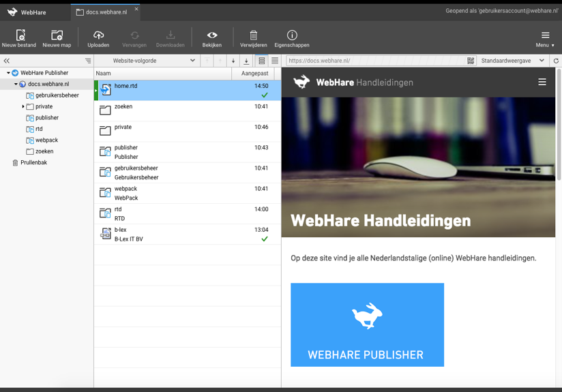Open the Menu in top right
Screen dimensions: 562x392
[545, 38]
